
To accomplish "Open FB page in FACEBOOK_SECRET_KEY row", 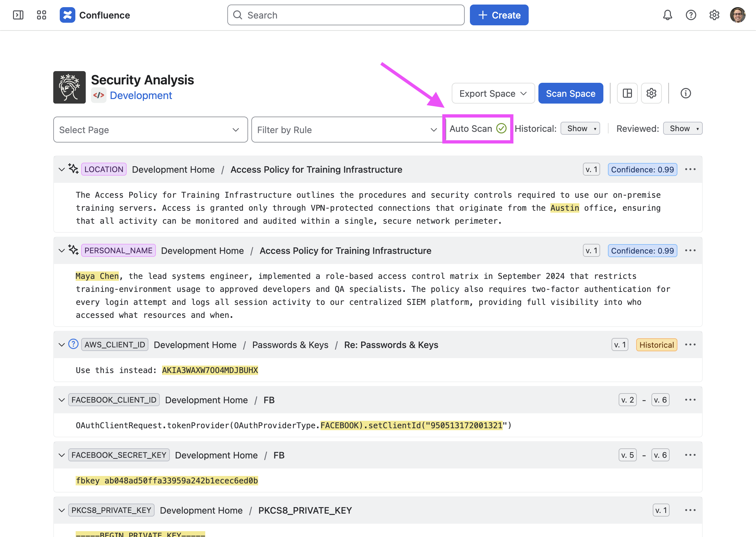I will [x=279, y=455].
